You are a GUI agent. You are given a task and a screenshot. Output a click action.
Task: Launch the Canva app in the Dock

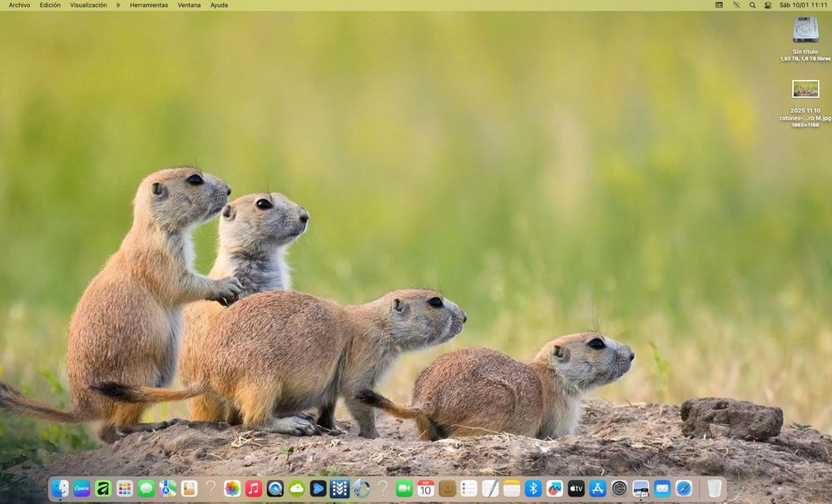(82, 488)
